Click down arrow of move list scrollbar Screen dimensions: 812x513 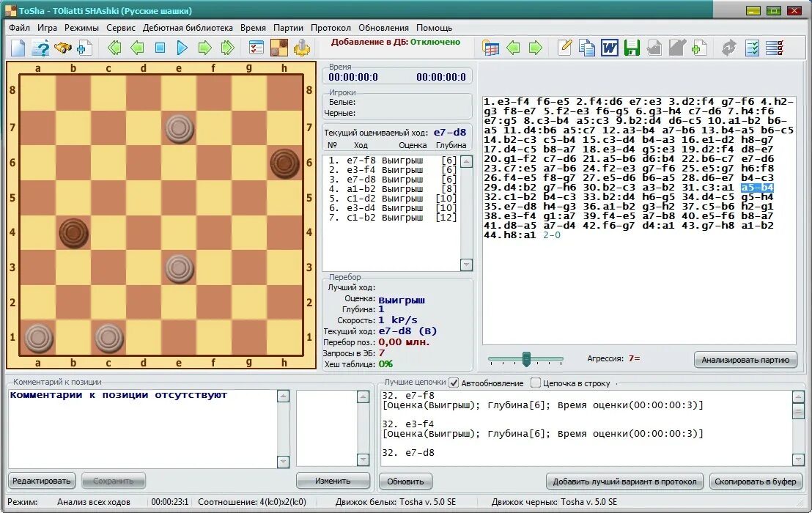pyautogui.click(x=466, y=265)
